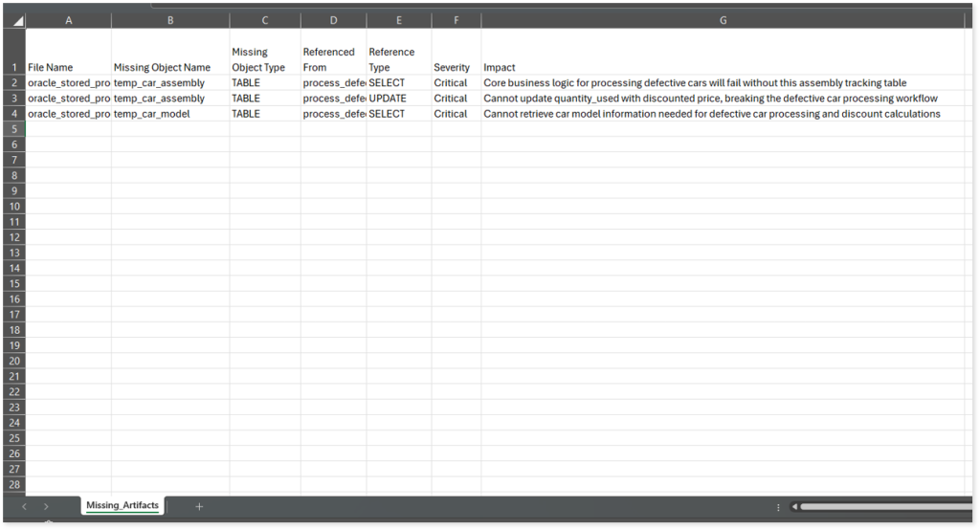Screen dimensions: 980x530
Task: Click the Impact header cell
Action: pos(723,68)
